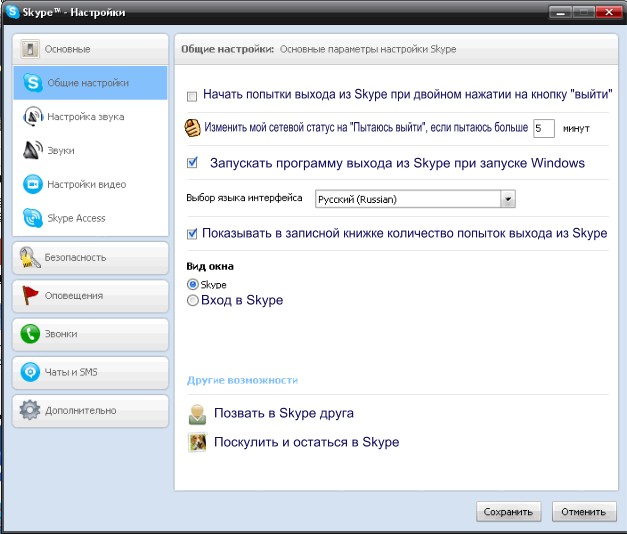
Task: Uncheck Запускать программу выхода при запуске Windows
Action: [x=192, y=163]
